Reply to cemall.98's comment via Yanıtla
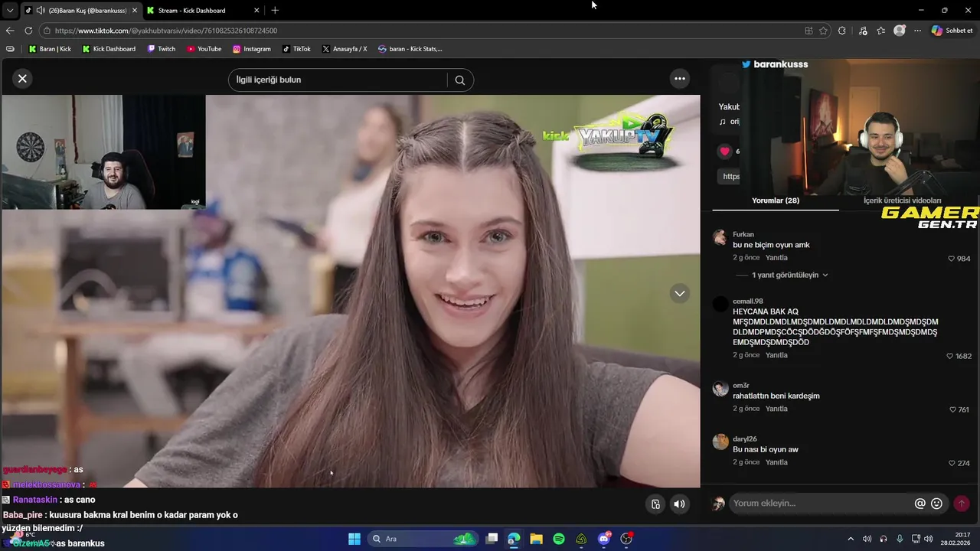This screenshot has height=551, width=980. point(776,355)
